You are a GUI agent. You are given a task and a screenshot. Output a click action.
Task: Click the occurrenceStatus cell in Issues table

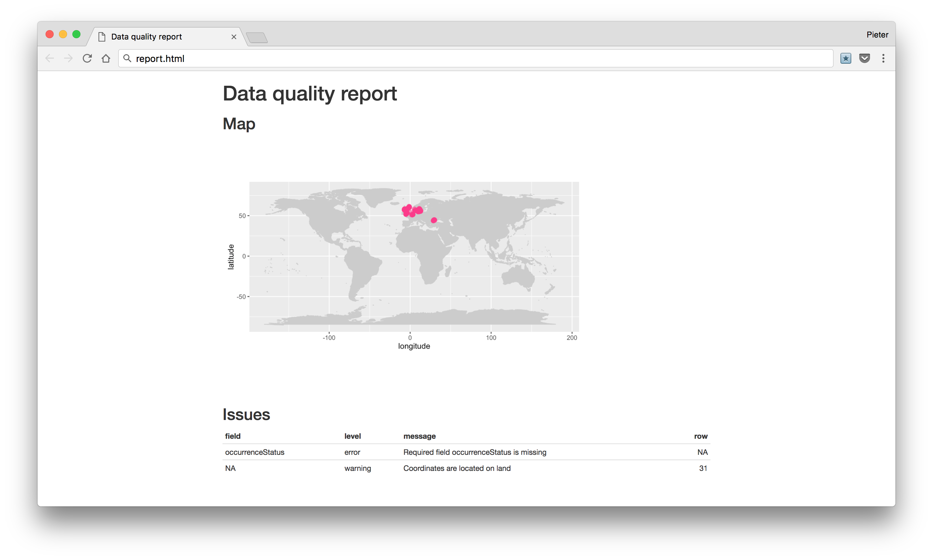pos(254,452)
